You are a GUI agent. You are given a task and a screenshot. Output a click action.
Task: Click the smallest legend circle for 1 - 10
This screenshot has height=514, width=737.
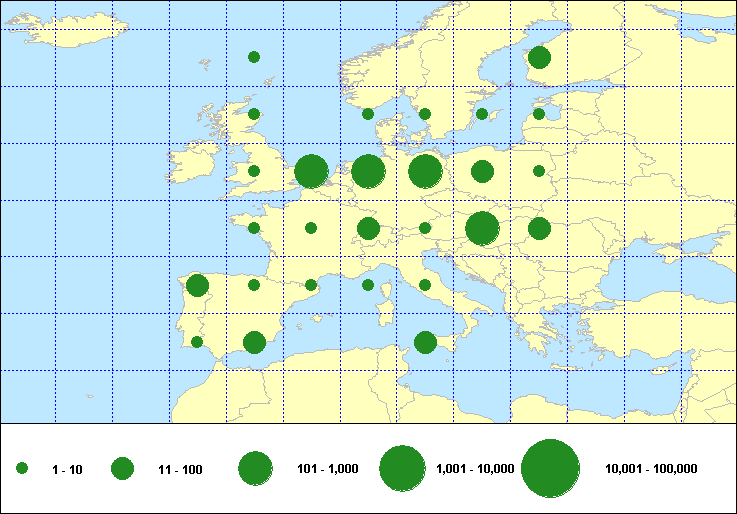[22, 468]
